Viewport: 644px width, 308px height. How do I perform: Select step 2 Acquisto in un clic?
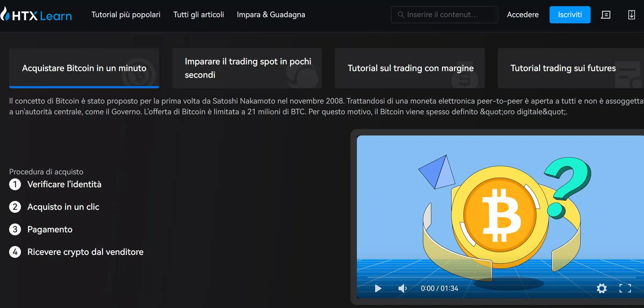pyautogui.click(x=63, y=207)
